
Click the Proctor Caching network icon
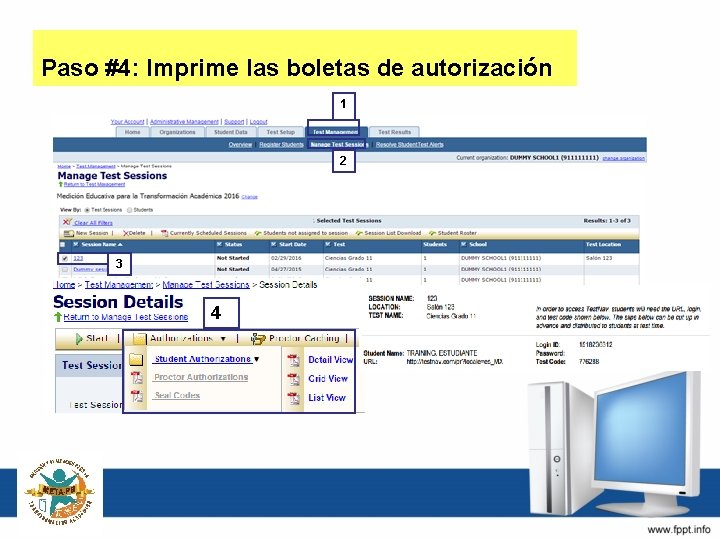258,339
